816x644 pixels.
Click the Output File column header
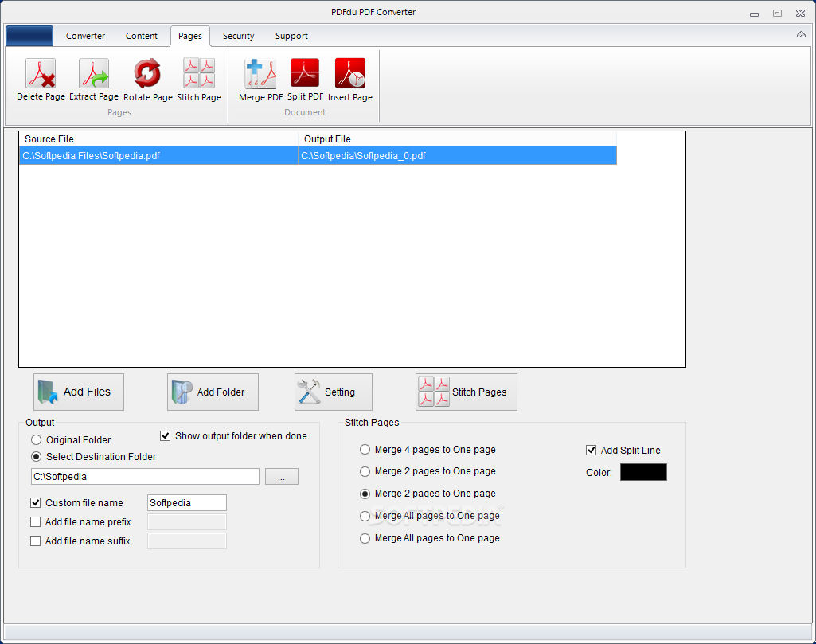tap(458, 139)
